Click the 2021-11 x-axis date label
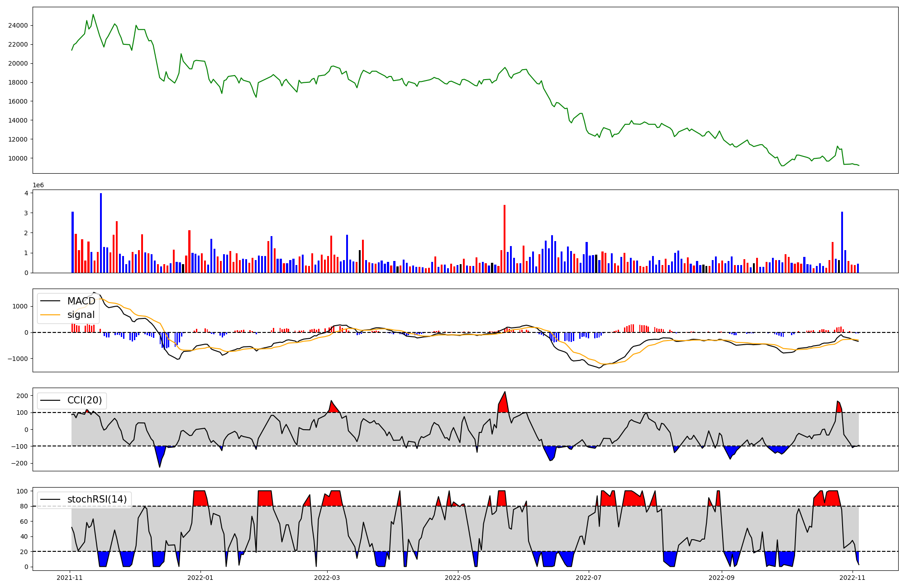Image resolution: width=905 pixels, height=588 pixels. coord(69,578)
